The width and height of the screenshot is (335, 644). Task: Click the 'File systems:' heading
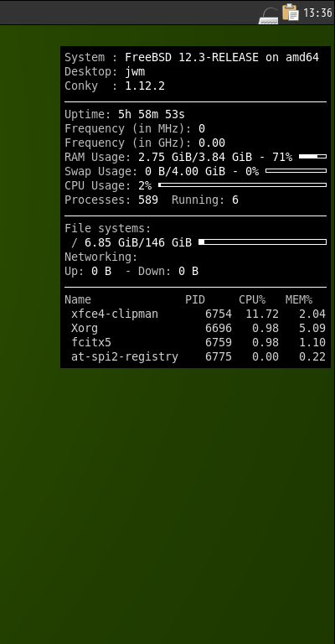[x=108, y=228]
